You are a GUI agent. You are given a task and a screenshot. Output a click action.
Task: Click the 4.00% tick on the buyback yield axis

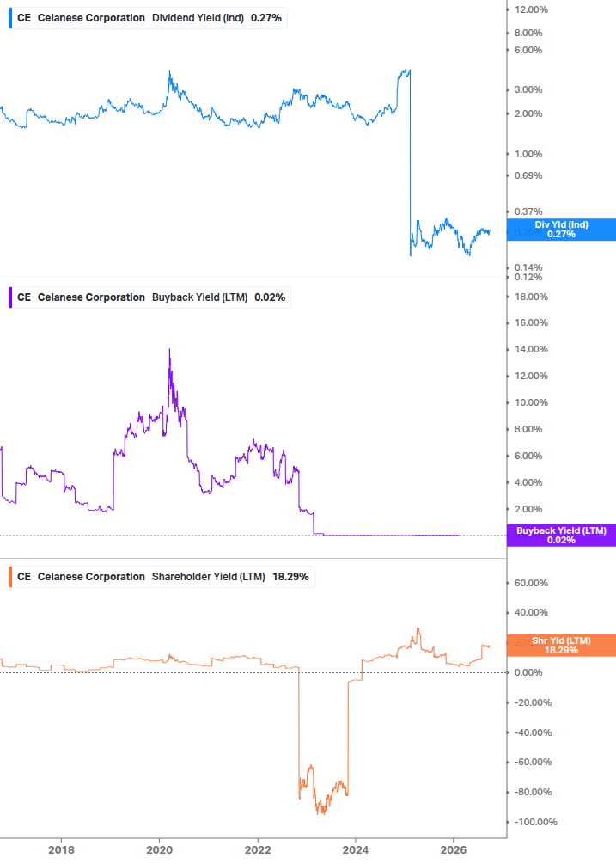click(x=528, y=482)
